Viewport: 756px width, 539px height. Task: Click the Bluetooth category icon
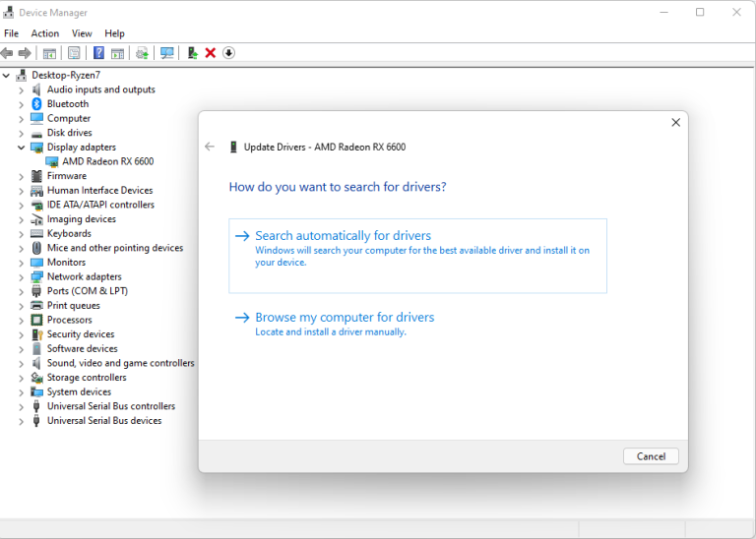click(36, 103)
